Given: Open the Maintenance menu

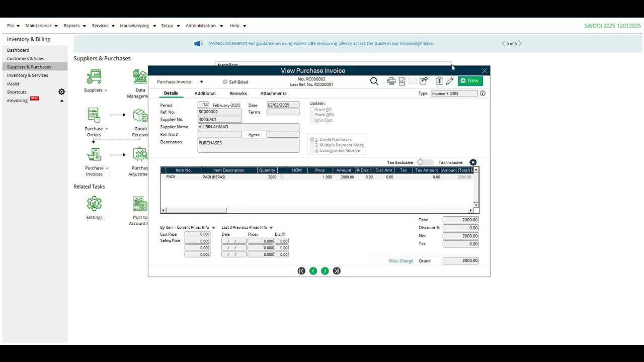Looking at the screenshot, I should pos(41,26).
